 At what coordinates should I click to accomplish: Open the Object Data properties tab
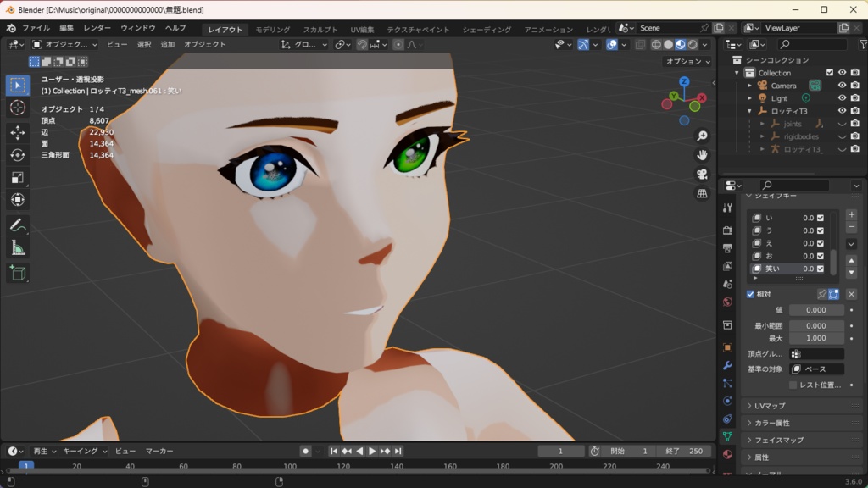pos(727,436)
